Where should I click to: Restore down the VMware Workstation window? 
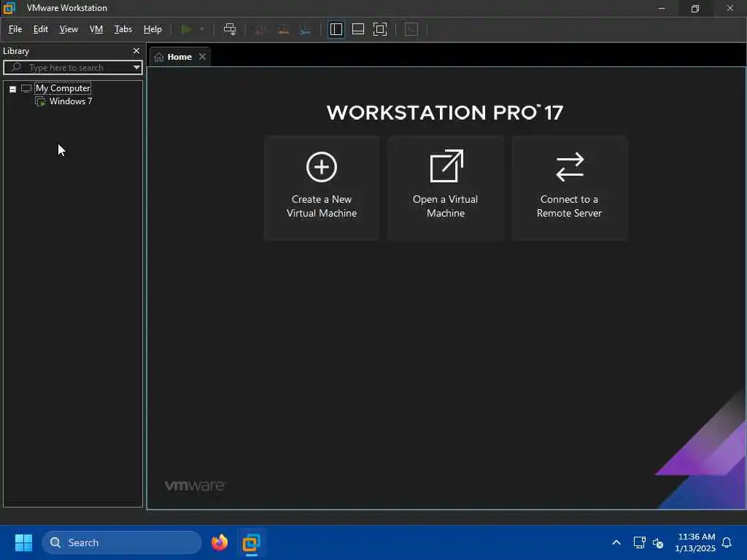pyautogui.click(x=695, y=8)
